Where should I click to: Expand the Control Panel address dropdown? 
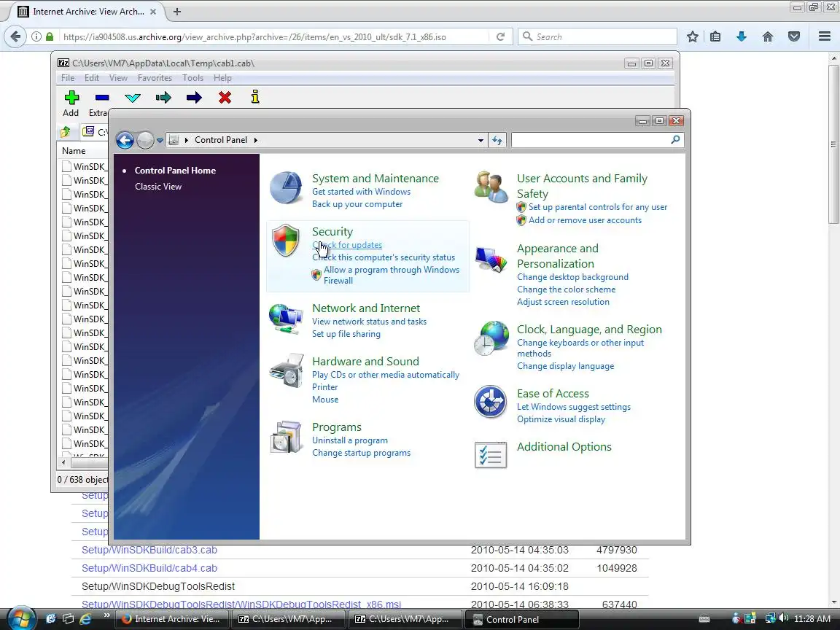pos(481,140)
